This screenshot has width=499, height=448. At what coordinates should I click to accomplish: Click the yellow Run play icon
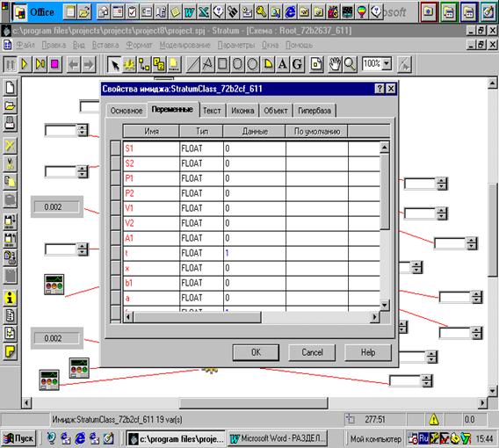25,65
